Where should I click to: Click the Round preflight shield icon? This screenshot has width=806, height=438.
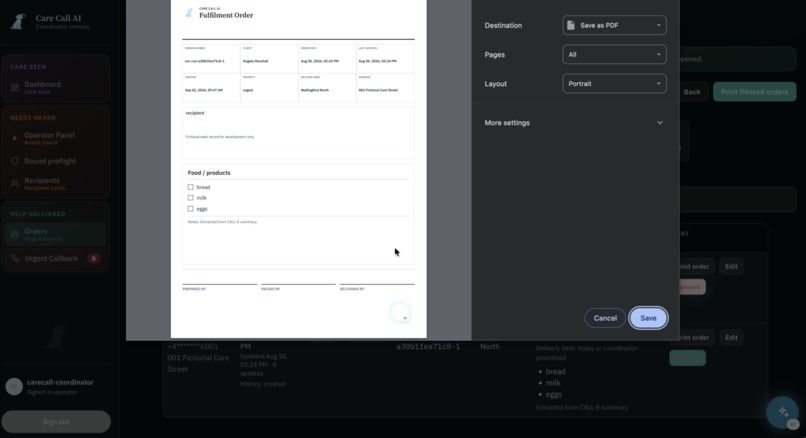(15, 161)
